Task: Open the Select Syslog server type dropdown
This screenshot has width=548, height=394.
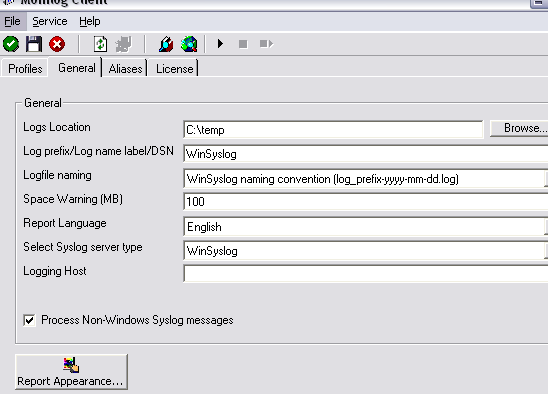Action: (x=366, y=251)
